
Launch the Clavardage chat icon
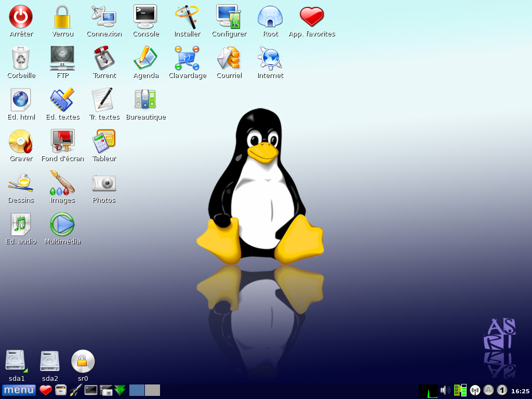tap(187, 58)
